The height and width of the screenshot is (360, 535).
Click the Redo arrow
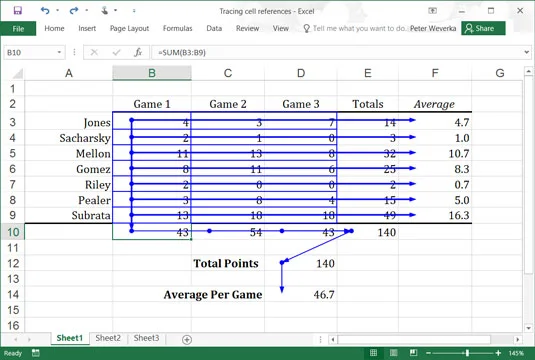click(x=74, y=11)
